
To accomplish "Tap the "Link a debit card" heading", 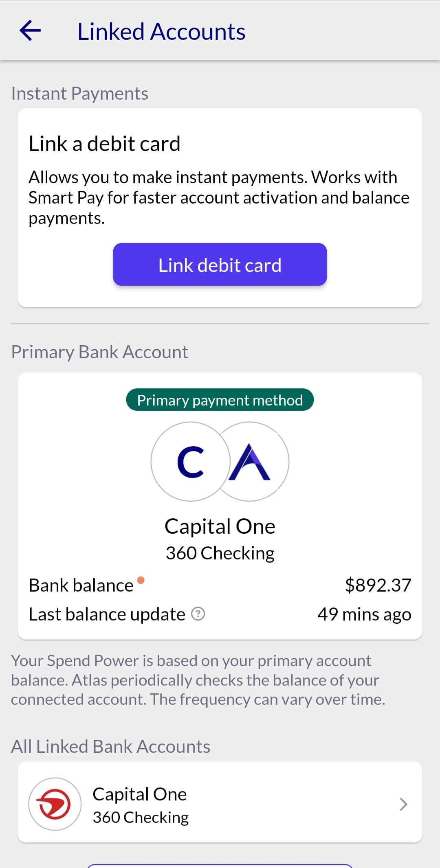I will click(x=104, y=144).
